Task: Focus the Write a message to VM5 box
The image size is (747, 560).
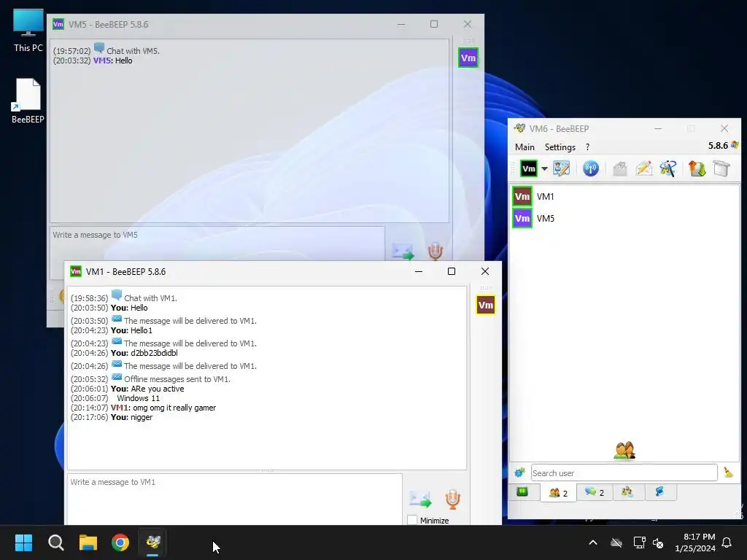Action: click(217, 244)
